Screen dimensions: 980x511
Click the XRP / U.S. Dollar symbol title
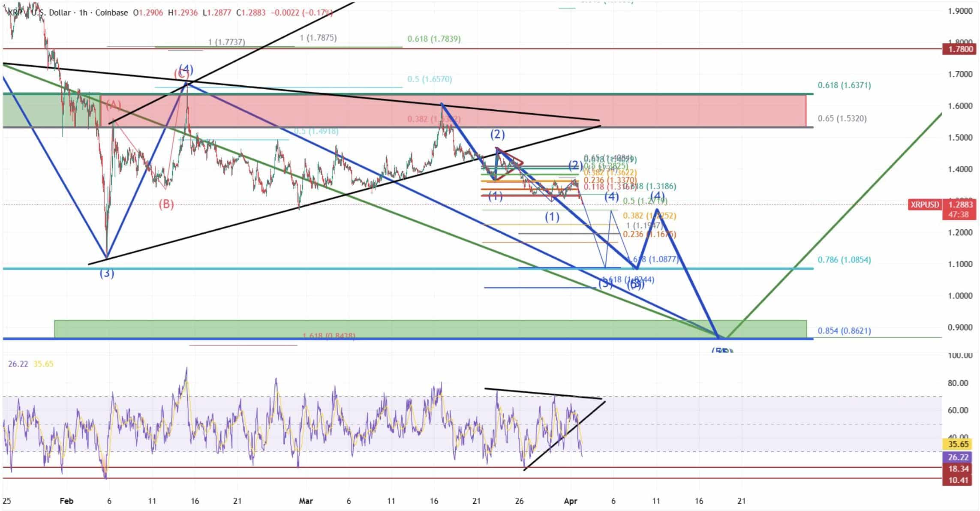(x=39, y=12)
